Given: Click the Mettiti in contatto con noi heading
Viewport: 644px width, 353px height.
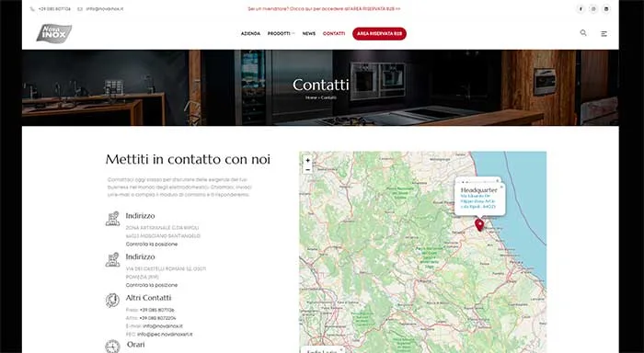Looking at the screenshot, I should pyautogui.click(x=188, y=159).
